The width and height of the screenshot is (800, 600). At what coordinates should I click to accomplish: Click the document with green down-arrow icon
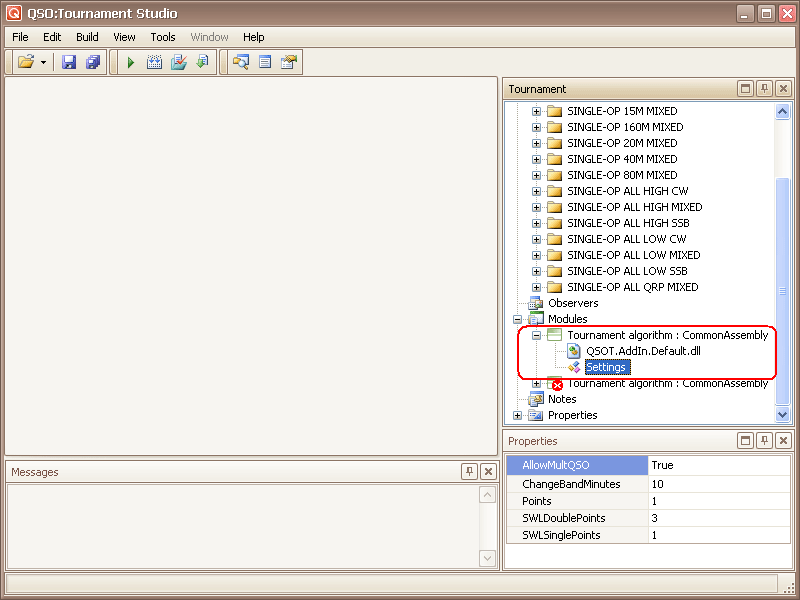tap(203, 62)
